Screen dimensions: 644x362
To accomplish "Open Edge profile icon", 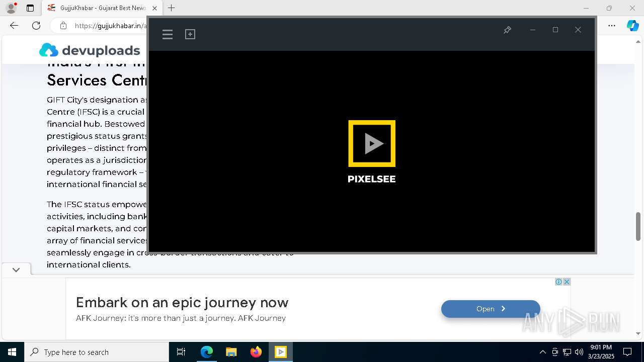I will tap(11, 8).
